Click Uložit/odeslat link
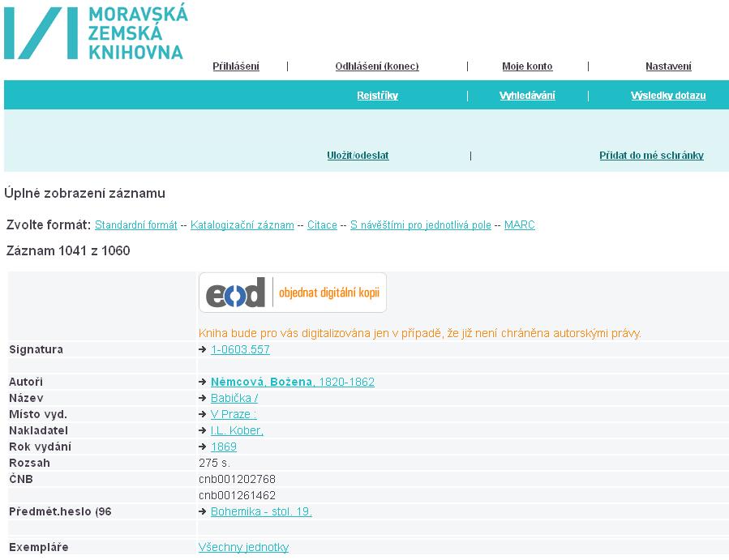 tap(358, 156)
